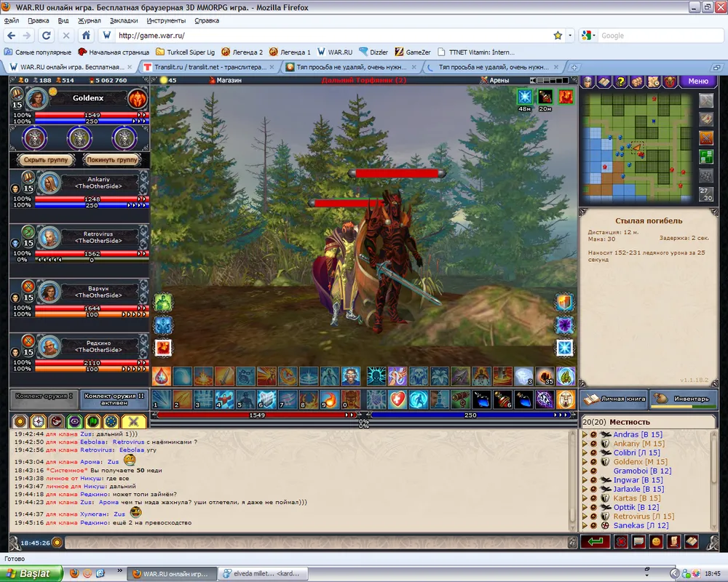Click the green figure ability icon on left
The height and width of the screenshot is (582, 728).
[163, 303]
